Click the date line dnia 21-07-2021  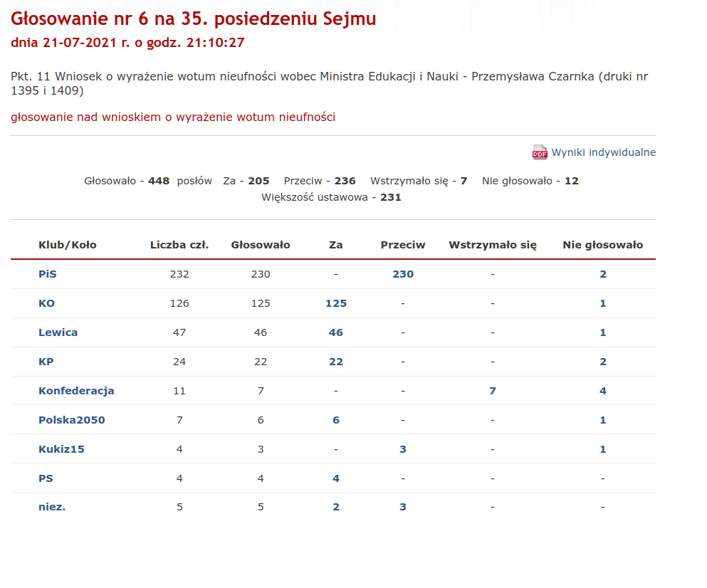[x=127, y=43]
